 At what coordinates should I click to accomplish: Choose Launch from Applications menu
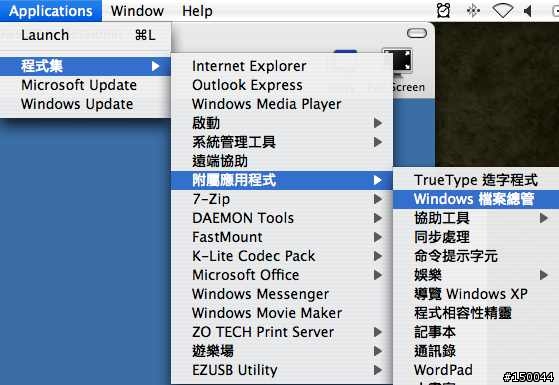86,35
